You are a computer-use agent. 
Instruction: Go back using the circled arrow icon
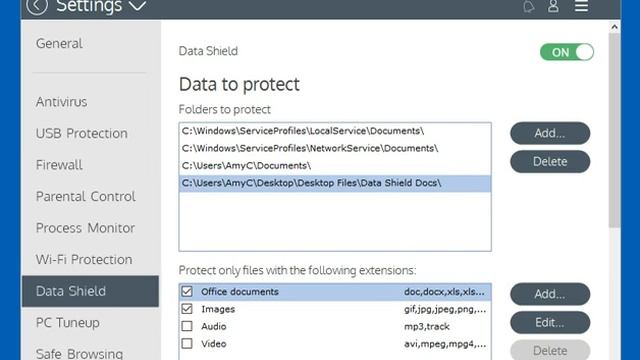tap(37, 5)
